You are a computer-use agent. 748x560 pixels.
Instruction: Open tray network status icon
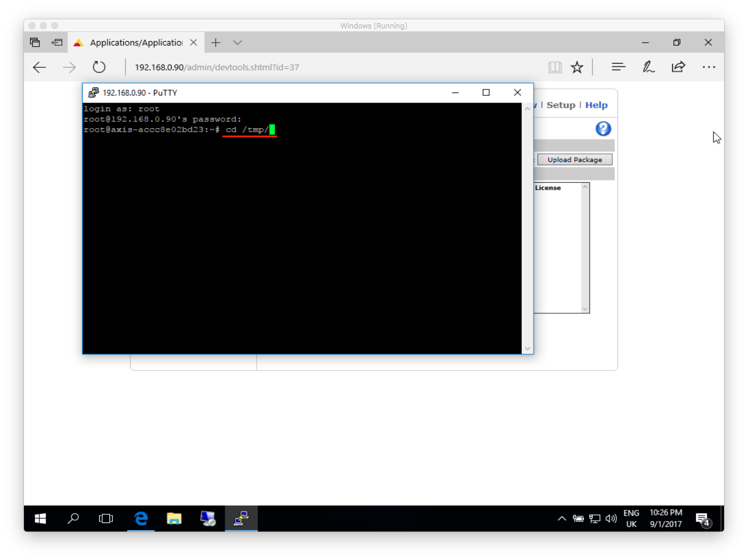pos(595,518)
